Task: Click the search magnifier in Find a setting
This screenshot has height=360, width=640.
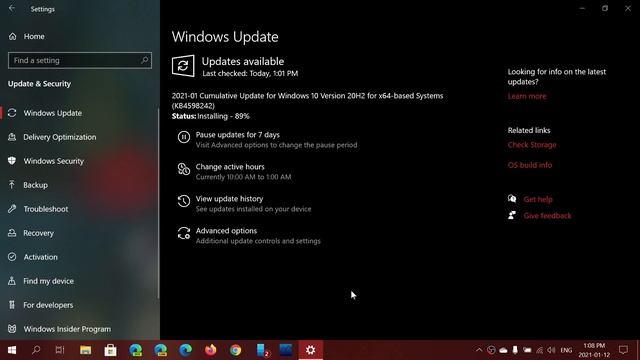Action: pyautogui.click(x=144, y=60)
